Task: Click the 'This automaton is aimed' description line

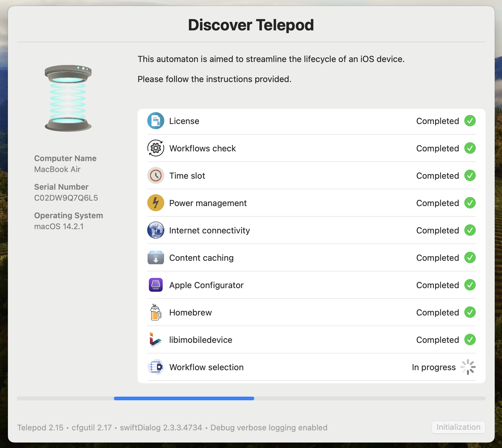Action: tap(271, 59)
